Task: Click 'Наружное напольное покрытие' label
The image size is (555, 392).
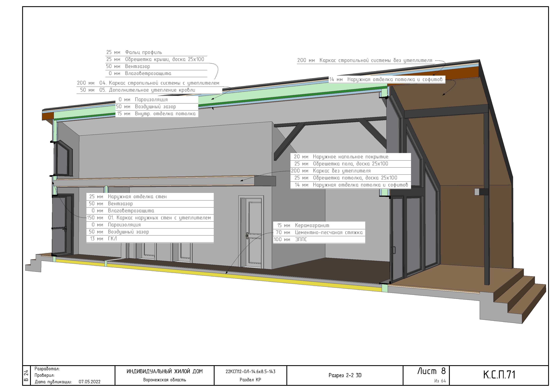Action: point(350,157)
